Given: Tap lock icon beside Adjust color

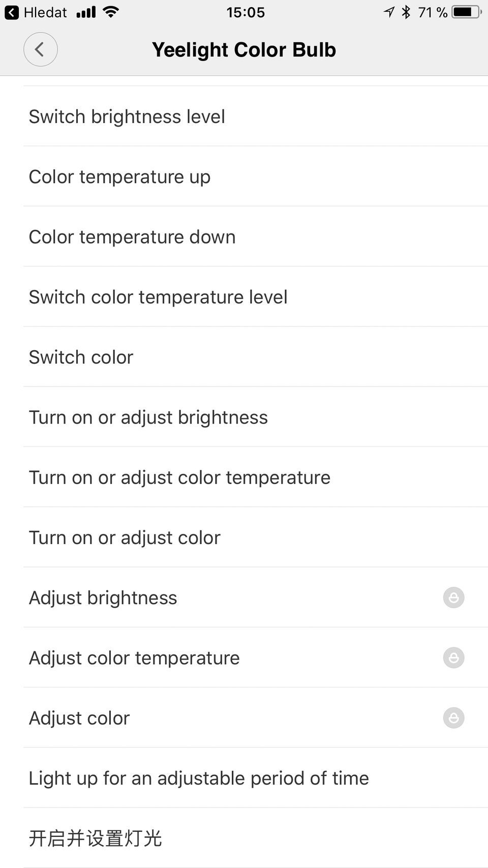Looking at the screenshot, I should (453, 717).
